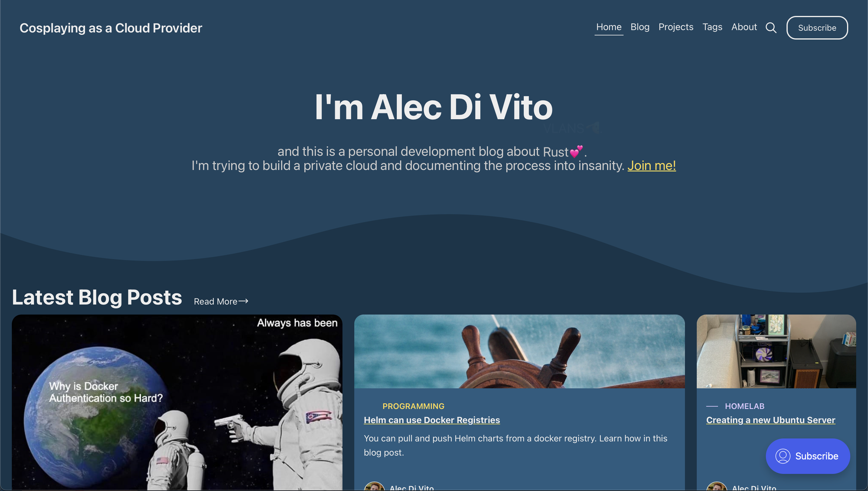The width and height of the screenshot is (868, 491).
Task: Click the Read More arrow link
Action: [221, 301]
